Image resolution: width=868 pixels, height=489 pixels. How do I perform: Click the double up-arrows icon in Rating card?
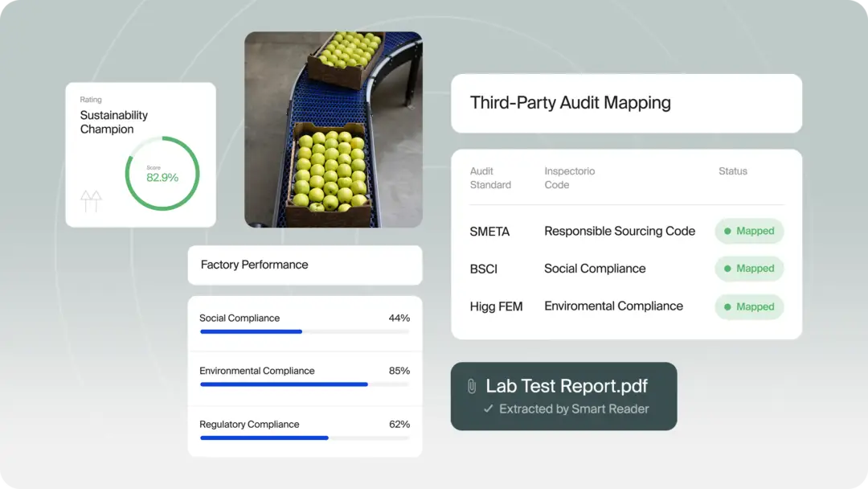(92, 201)
